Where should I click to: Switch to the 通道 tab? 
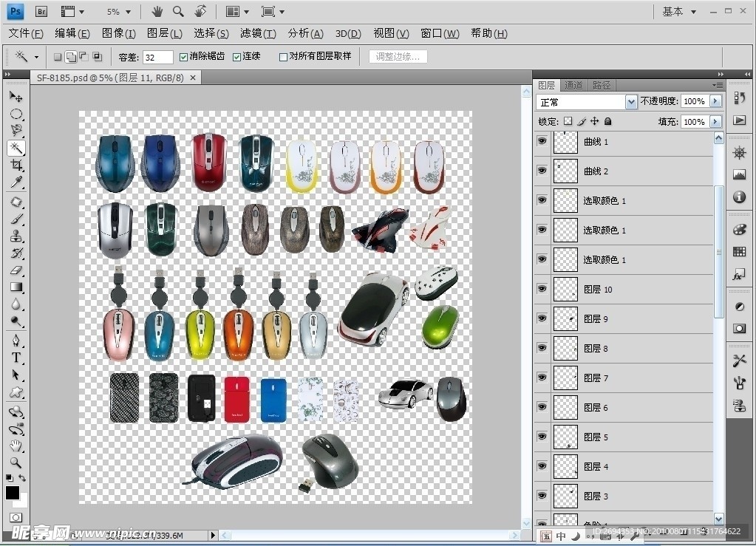[x=573, y=85]
